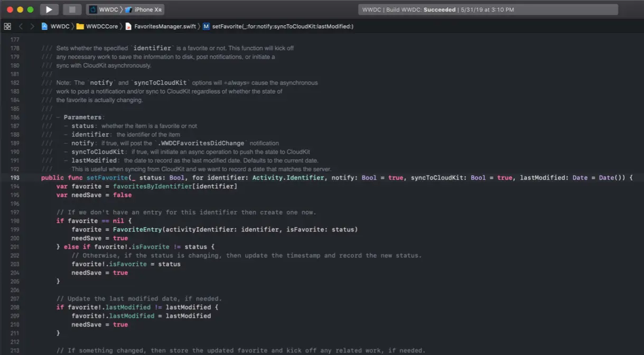Click "favorite!.lastModified" on line 209
644x355 pixels.
point(113,316)
